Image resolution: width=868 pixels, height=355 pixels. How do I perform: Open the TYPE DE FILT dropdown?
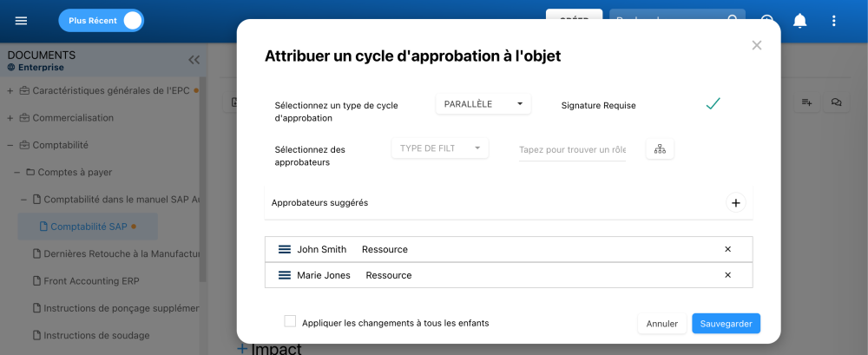[440, 148]
